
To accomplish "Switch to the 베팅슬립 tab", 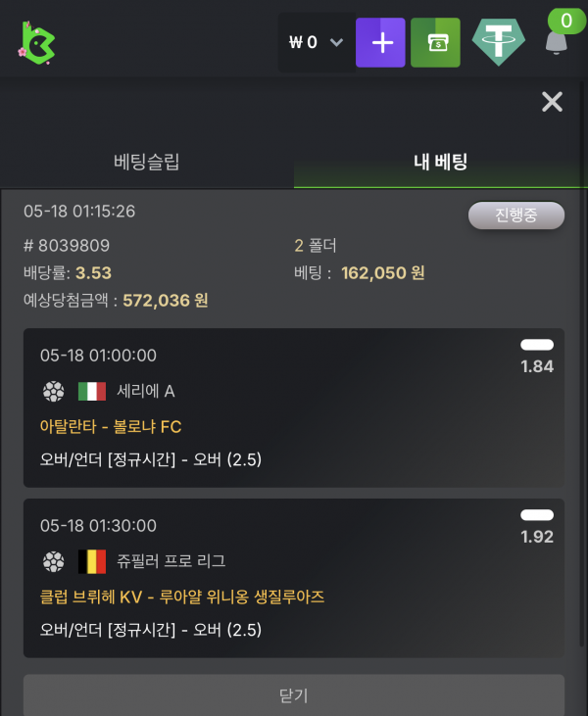I will [147, 163].
